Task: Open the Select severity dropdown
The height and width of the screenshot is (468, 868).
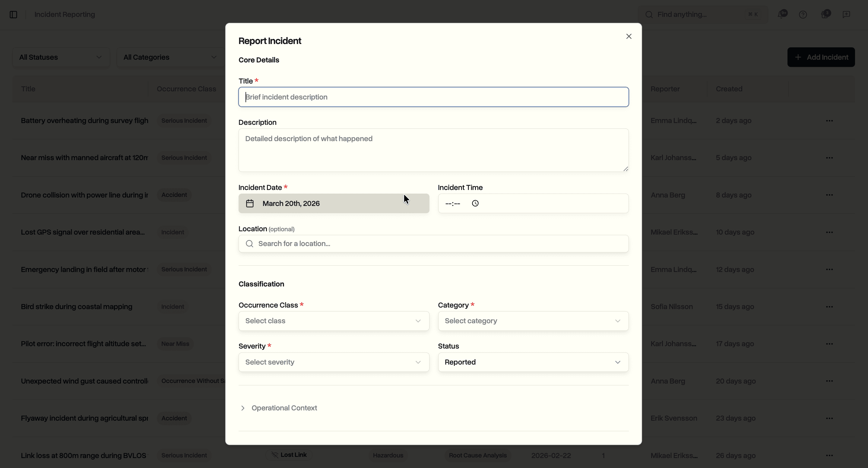Action: click(333, 362)
